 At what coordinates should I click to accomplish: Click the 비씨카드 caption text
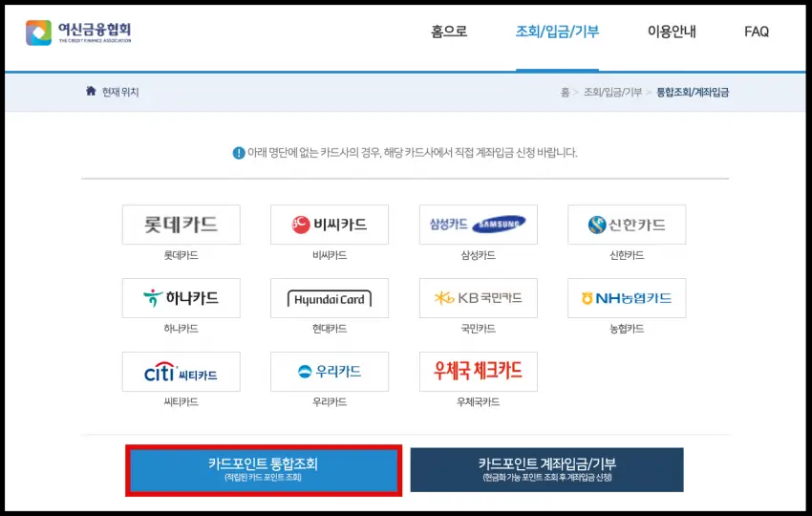click(330, 255)
